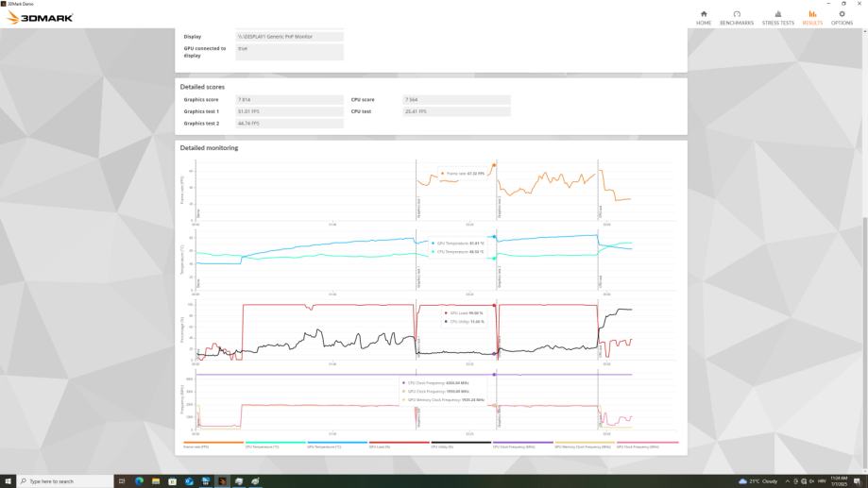This screenshot has height=488, width=868.
Task: Toggle Frame rate (FPS) legend series
Action: click(x=213, y=445)
